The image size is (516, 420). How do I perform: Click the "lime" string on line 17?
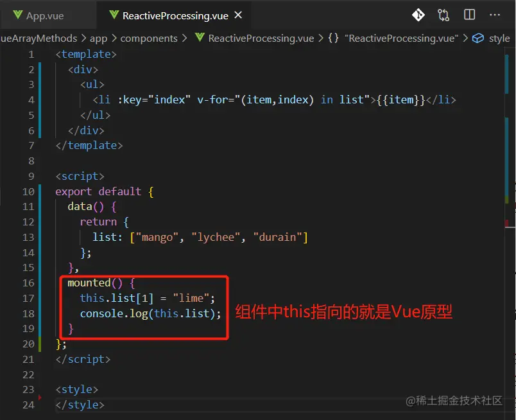191,298
